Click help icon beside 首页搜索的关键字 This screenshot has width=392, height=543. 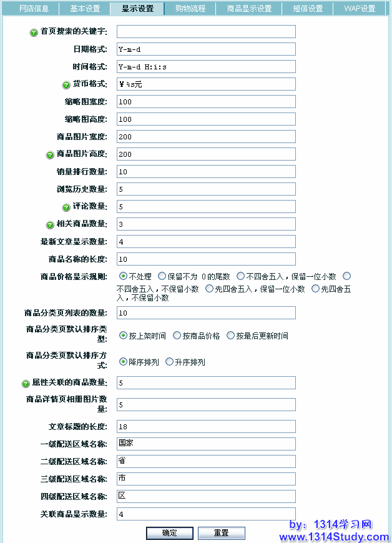(34, 32)
